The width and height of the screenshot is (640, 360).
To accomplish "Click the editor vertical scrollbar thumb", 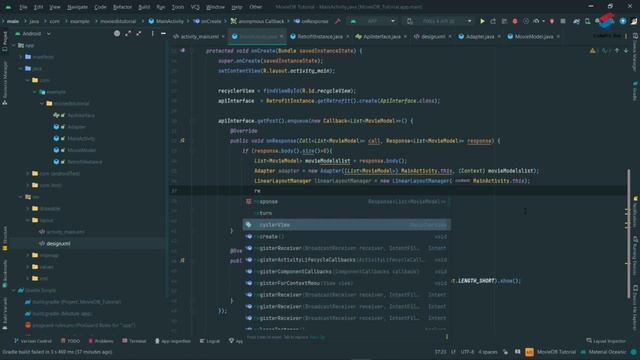I will point(629,233).
